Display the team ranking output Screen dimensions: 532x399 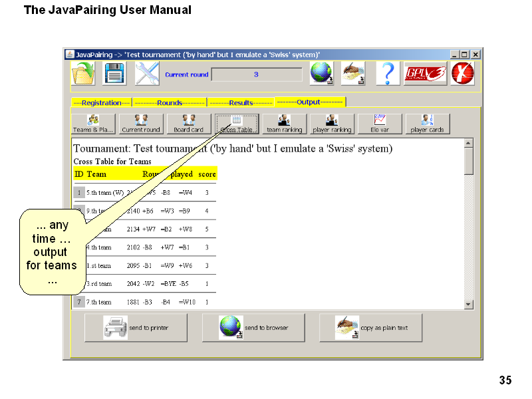pyautogui.click(x=284, y=124)
